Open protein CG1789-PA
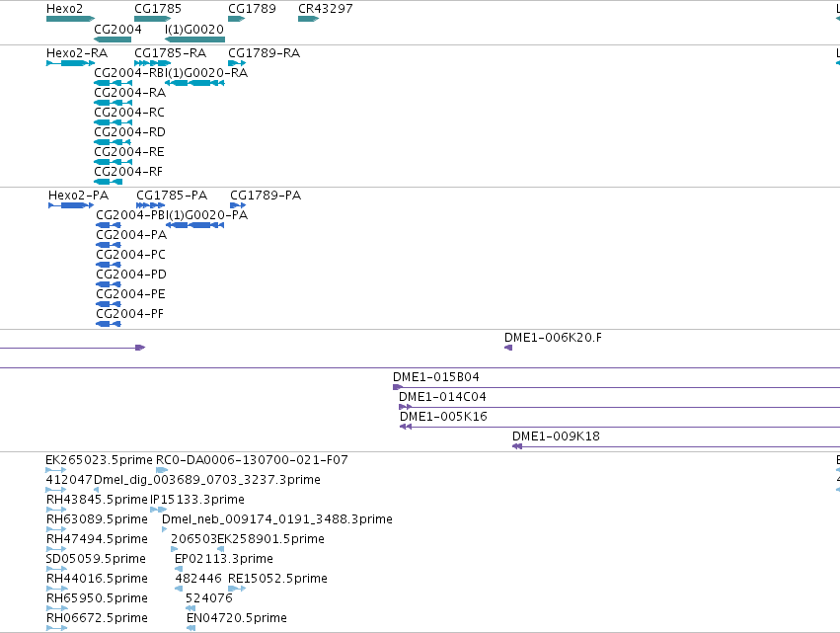 [266, 196]
